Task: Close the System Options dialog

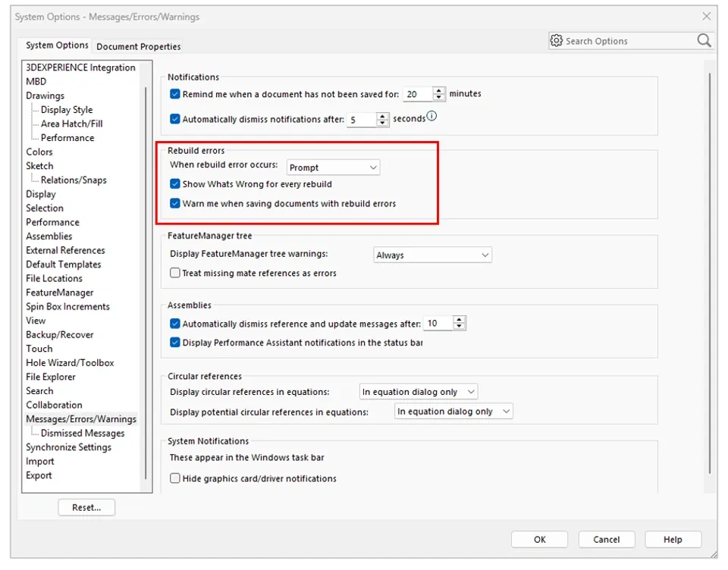Action: coord(706,16)
